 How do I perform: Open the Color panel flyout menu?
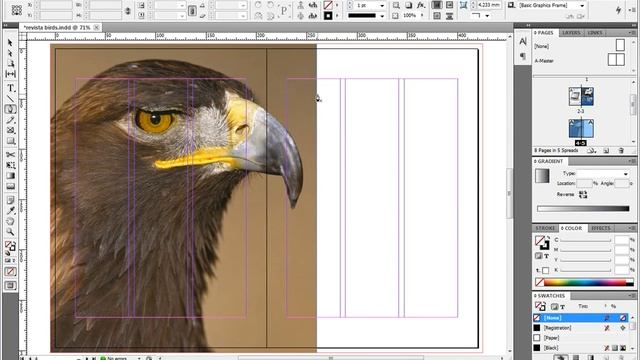coord(632,228)
